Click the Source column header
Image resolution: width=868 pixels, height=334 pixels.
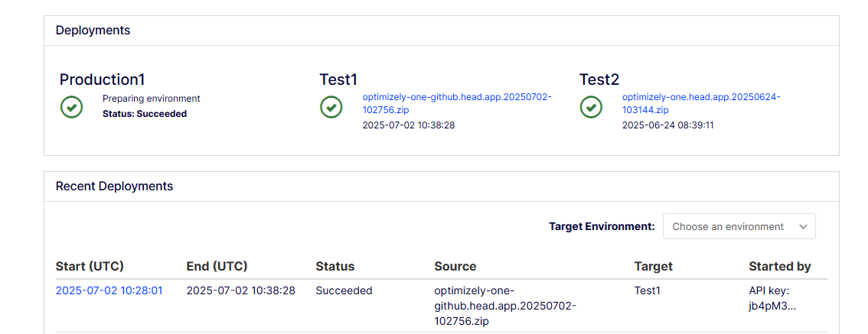pos(455,266)
